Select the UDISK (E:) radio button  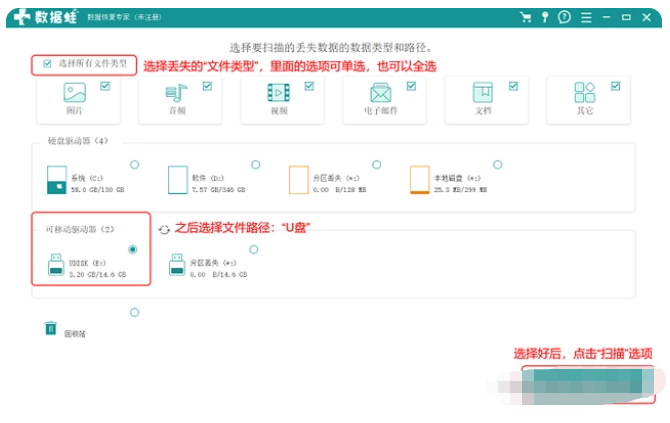tap(133, 249)
